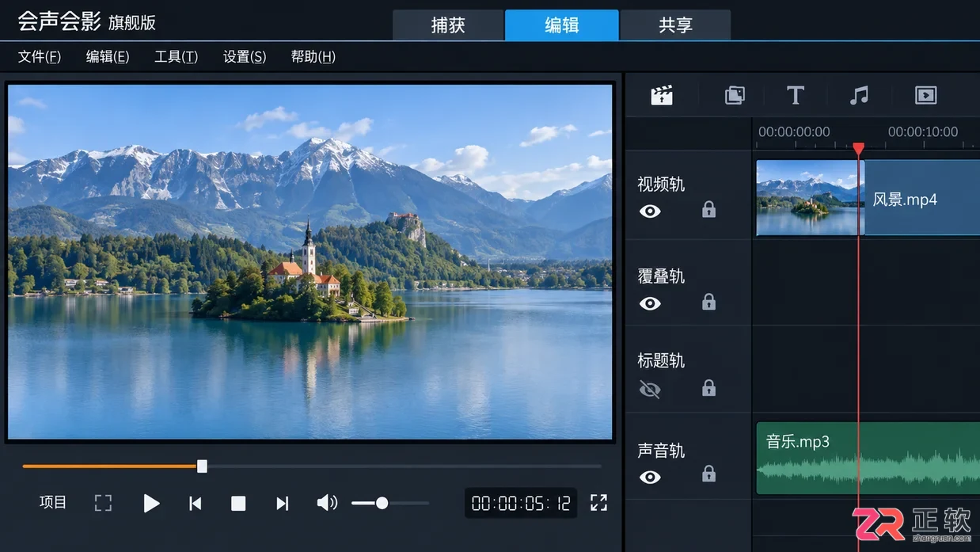Select the 风景.mp4 clip on video track
This screenshot has height=552, width=980.
coord(868,198)
